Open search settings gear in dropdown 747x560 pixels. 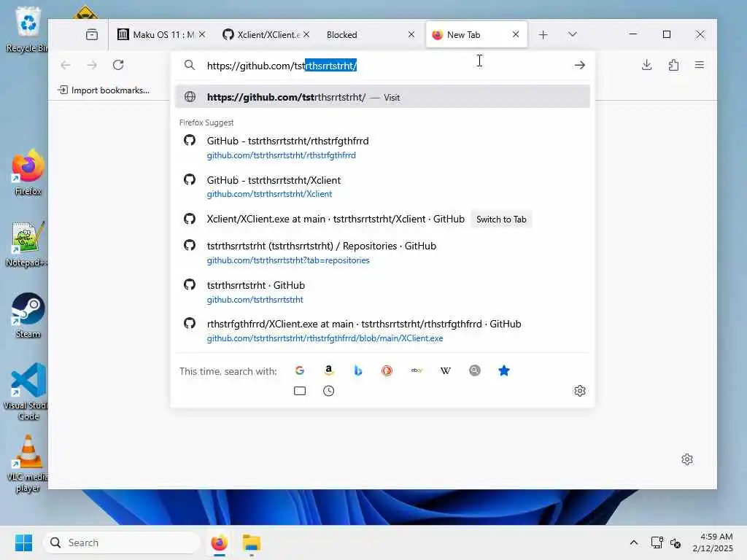click(580, 391)
